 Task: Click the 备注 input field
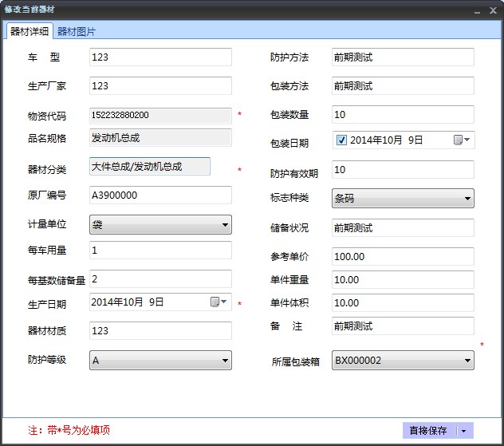[403, 326]
